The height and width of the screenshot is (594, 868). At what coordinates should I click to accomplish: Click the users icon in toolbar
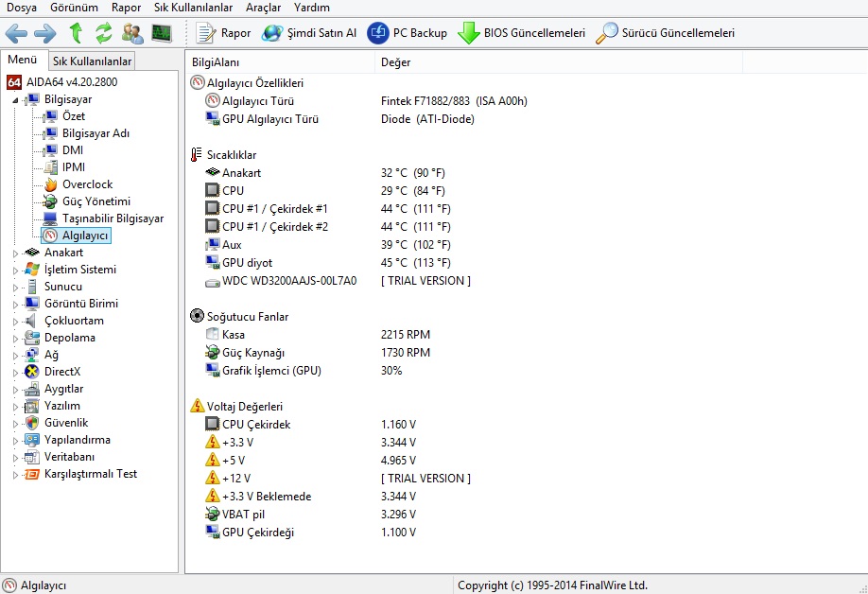pos(132,33)
